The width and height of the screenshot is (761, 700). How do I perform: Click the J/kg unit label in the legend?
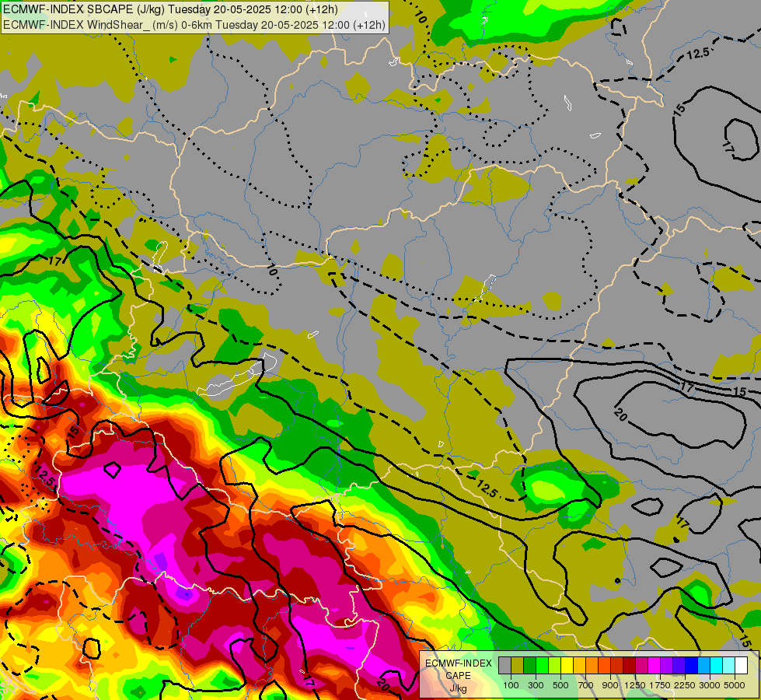click(458, 689)
